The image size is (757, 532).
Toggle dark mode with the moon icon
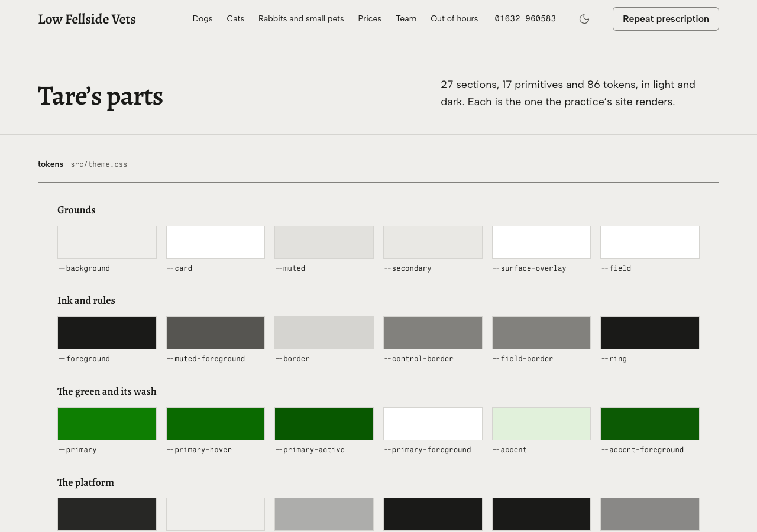(x=584, y=19)
